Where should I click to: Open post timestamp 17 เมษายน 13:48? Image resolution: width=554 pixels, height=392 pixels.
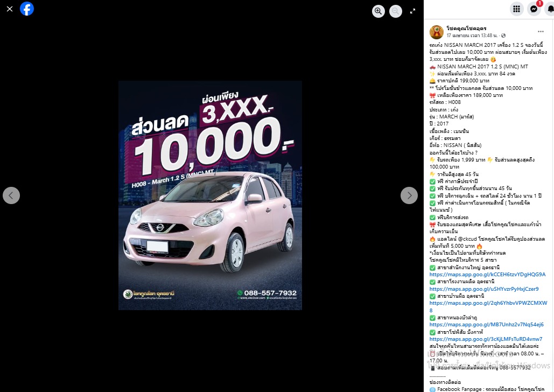pyautogui.click(x=472, y=36)
